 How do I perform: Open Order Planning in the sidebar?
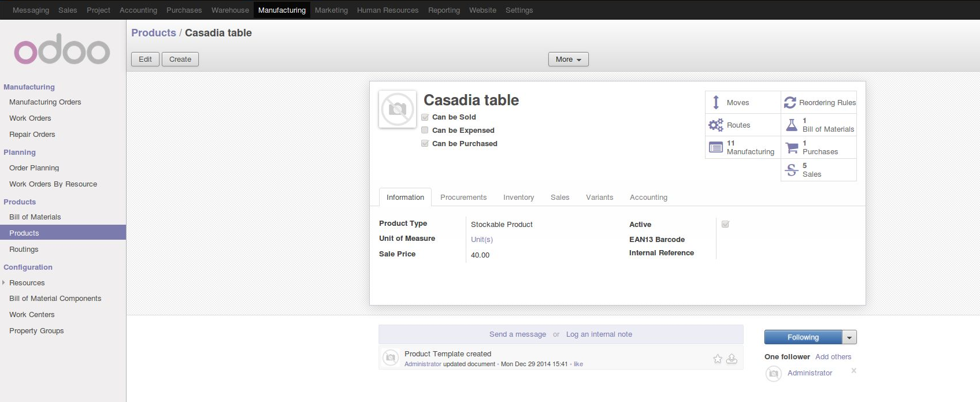[34, 168]
